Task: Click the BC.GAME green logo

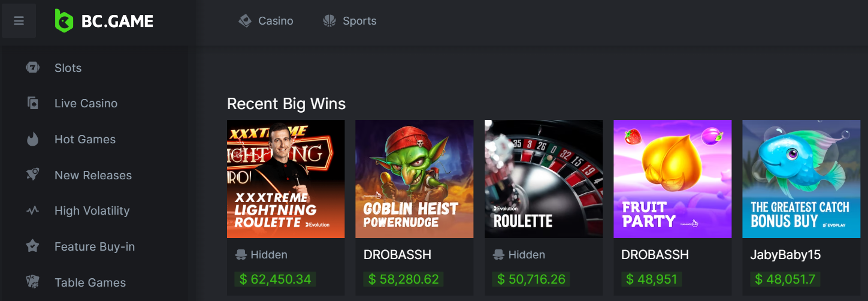Action: (64, 21)
